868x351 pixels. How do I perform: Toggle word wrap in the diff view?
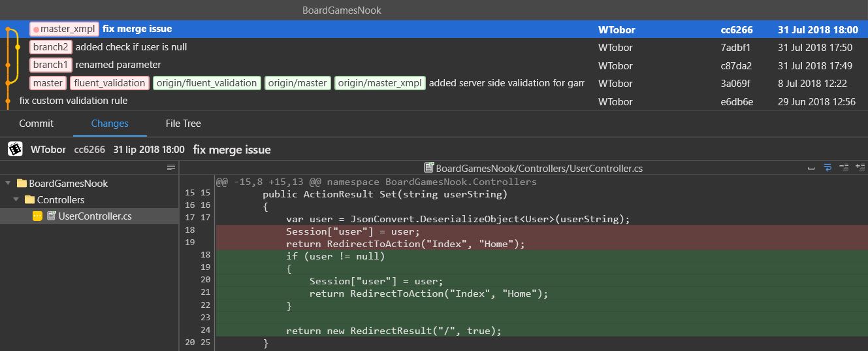827,168
